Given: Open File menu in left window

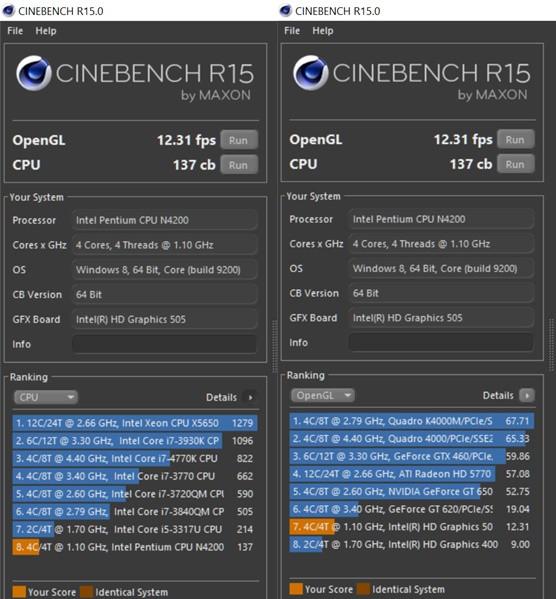Looking at the screenshot, I should pyautogui.click(x=15, y=31).
